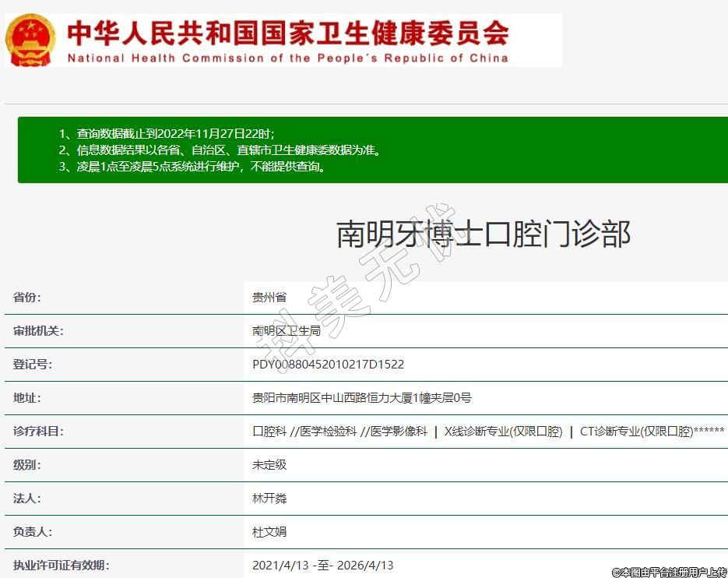Click the second notice about provincial data
Screen dimensions: 728x578
pyautogui.click(x=220, y=150)
